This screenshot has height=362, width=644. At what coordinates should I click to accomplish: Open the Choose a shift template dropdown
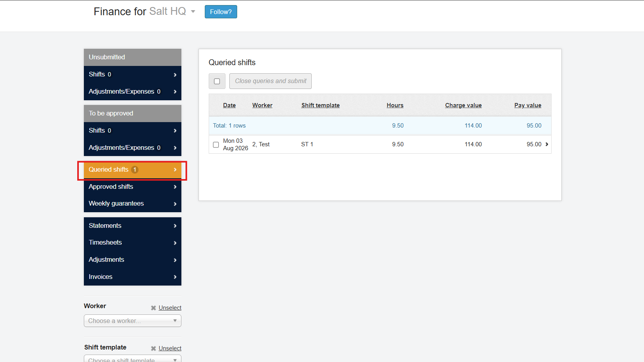click(133, 359)
